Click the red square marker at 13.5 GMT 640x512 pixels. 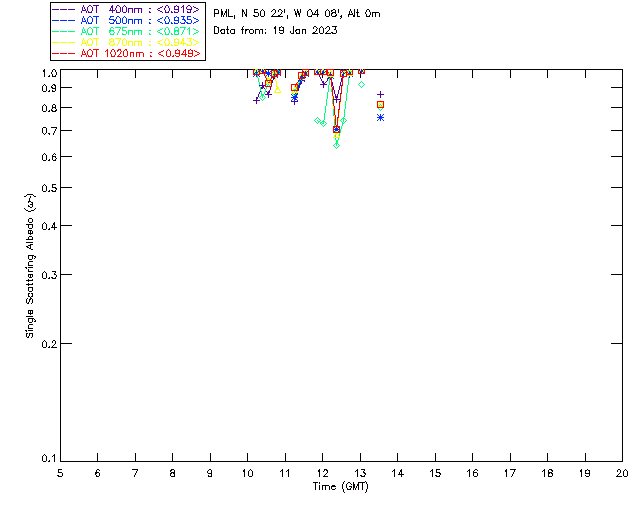(380, 105)
